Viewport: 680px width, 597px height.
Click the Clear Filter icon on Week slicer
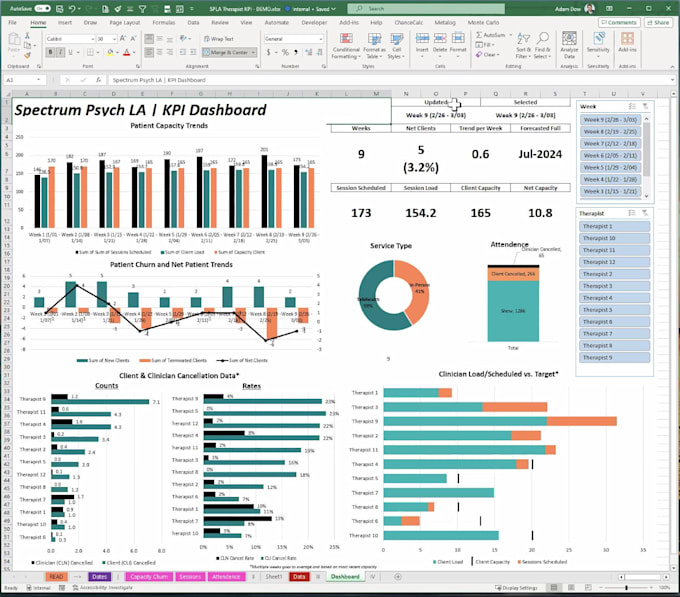click(645, 106)
